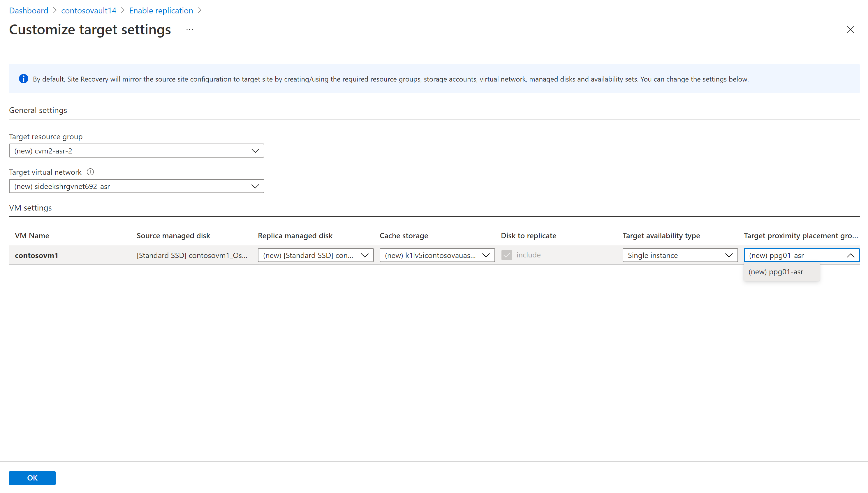Expand the Replica managed disk dropdown
Image resolution: width=868 pixels, height=493 pixels.
click(316, 255)
